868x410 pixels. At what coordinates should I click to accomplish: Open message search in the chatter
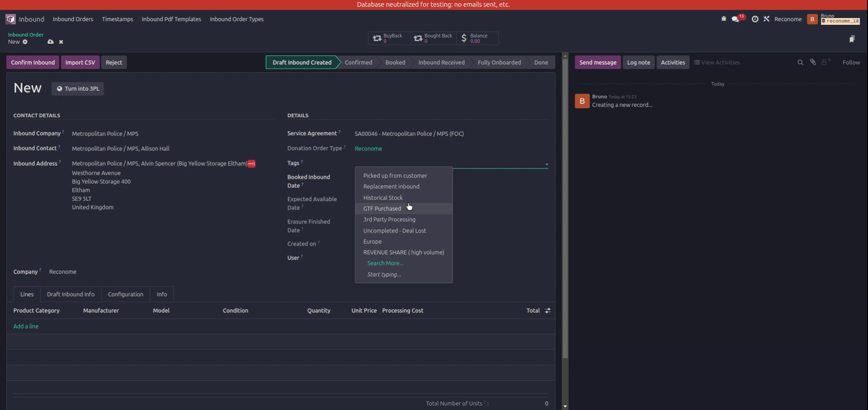tap(800, 62)
